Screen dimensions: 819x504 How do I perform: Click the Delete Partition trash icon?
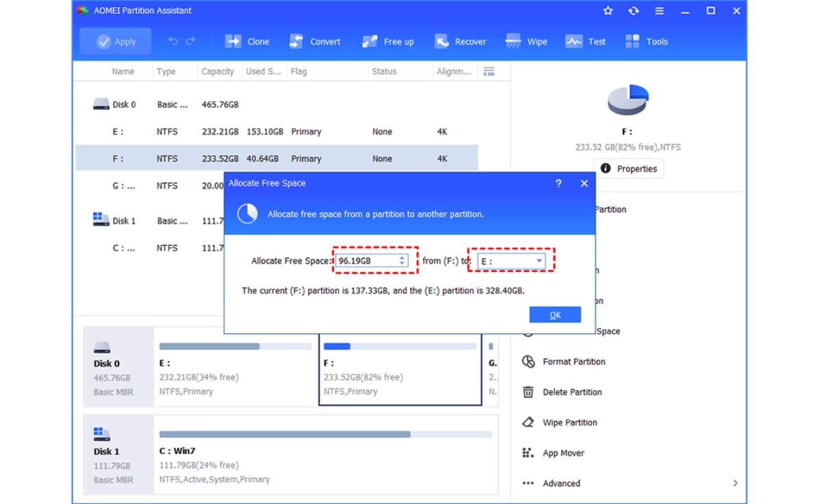pos(528,392)
